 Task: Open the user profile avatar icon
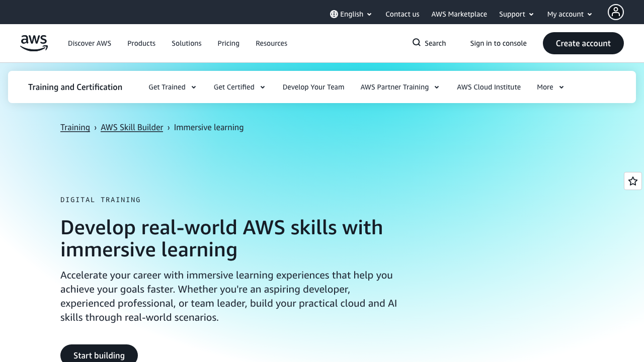[616, 12]
